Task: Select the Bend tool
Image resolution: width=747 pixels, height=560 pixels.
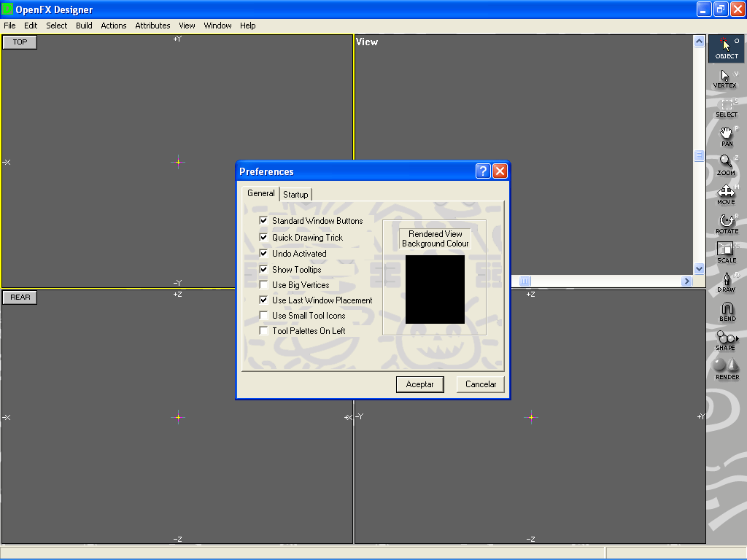Action: tap(726, 311)
